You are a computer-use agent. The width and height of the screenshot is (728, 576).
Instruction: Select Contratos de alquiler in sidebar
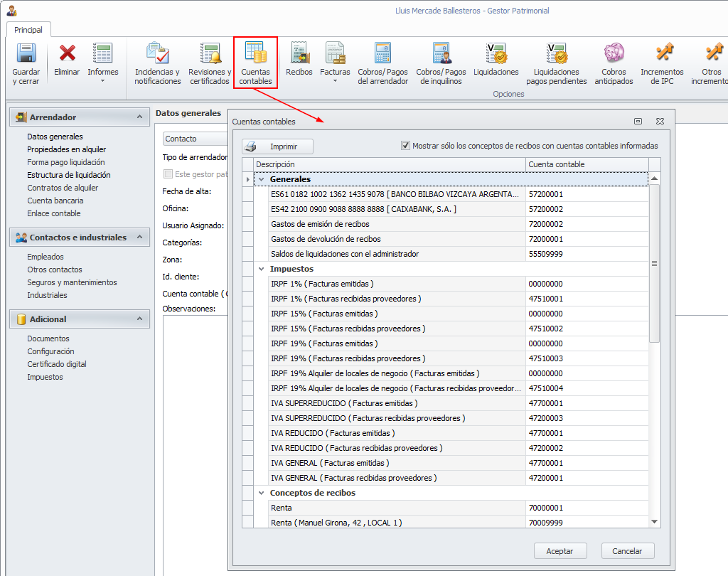point(63,188)
